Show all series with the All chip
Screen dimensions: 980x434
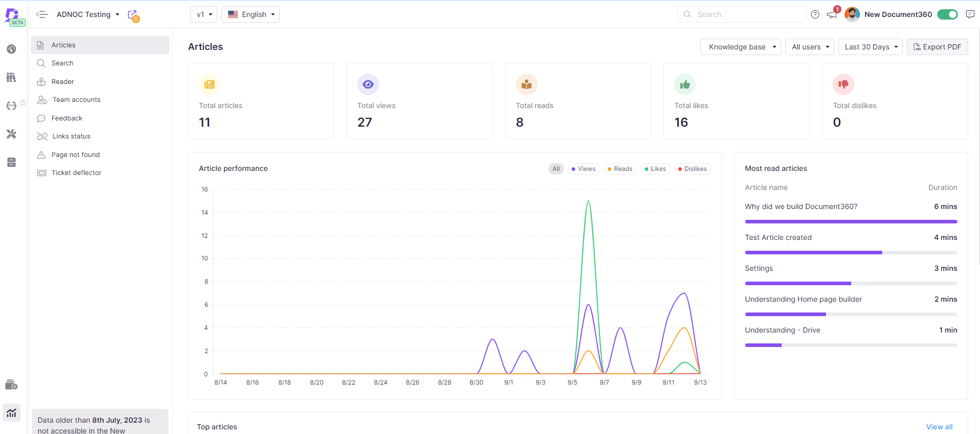click(556, 169)
